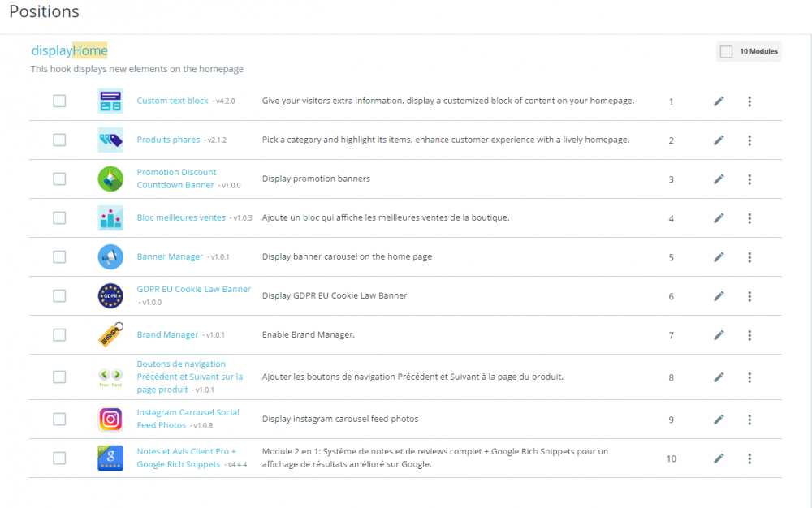Edit Brand Manager via pencil icon
Viewport: 812px width, 508px height.
719,335
